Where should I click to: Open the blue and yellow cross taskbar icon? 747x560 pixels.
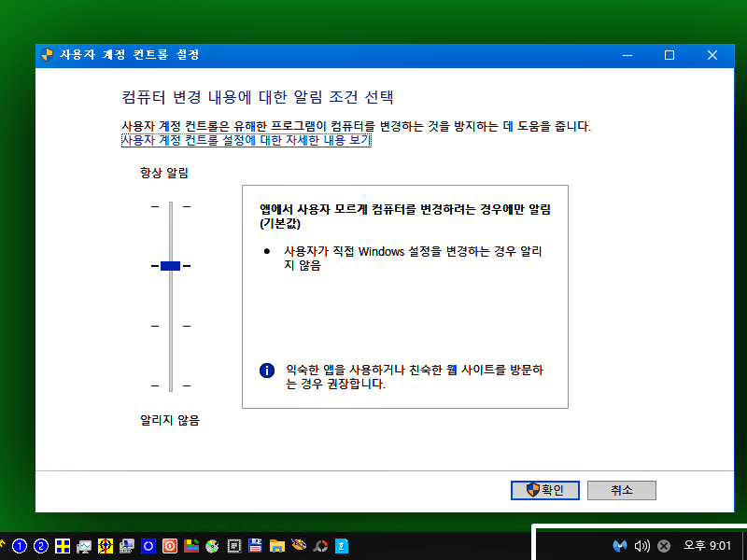63,546
